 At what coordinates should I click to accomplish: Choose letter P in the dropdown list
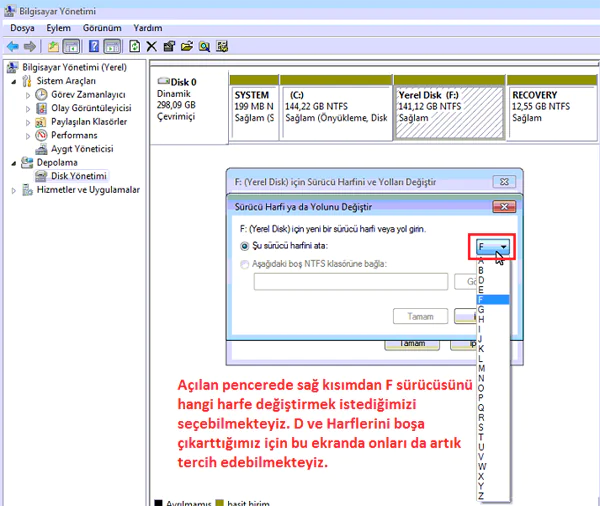(x=493, y=398)
